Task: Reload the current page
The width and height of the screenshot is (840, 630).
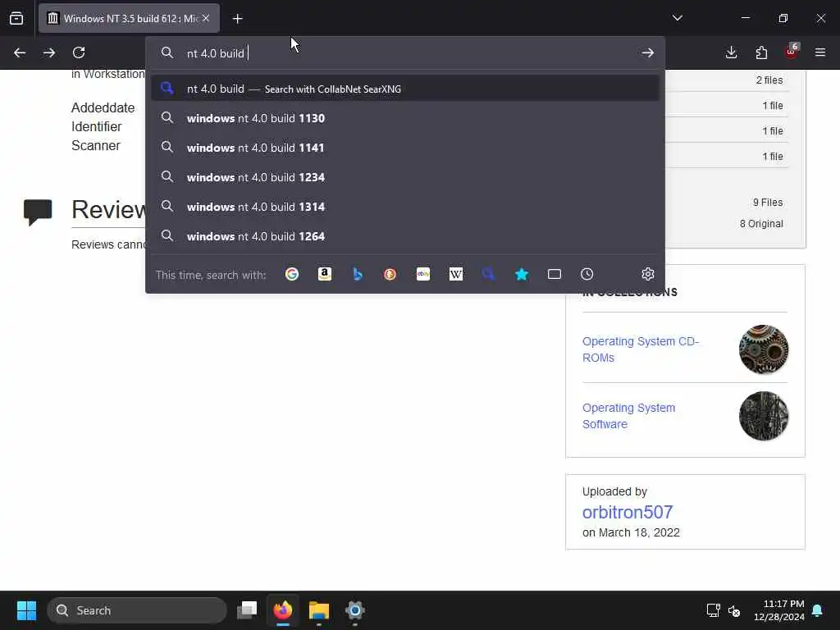Action: click(79, 52)
